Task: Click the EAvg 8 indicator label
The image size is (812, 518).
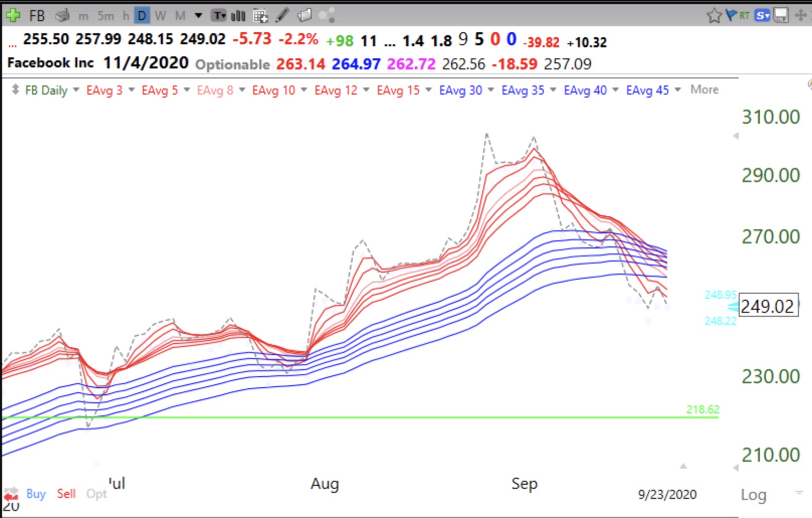Action: [215, 90]
